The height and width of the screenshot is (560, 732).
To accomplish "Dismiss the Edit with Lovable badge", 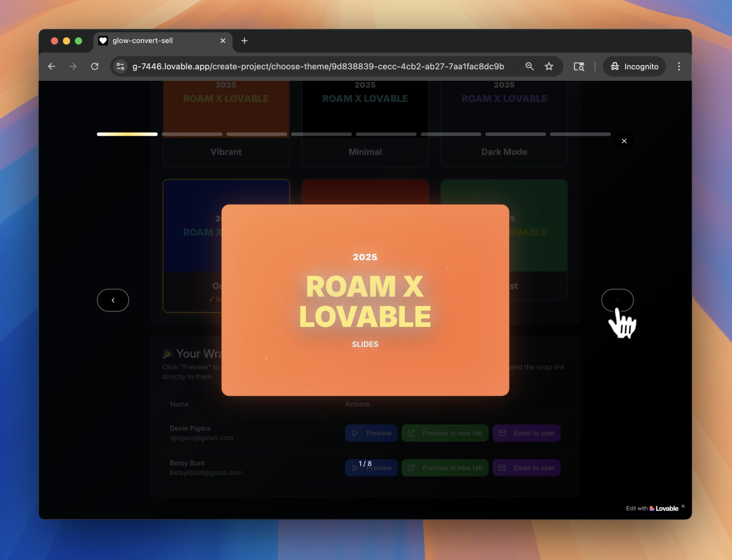I will coord(683,506).
